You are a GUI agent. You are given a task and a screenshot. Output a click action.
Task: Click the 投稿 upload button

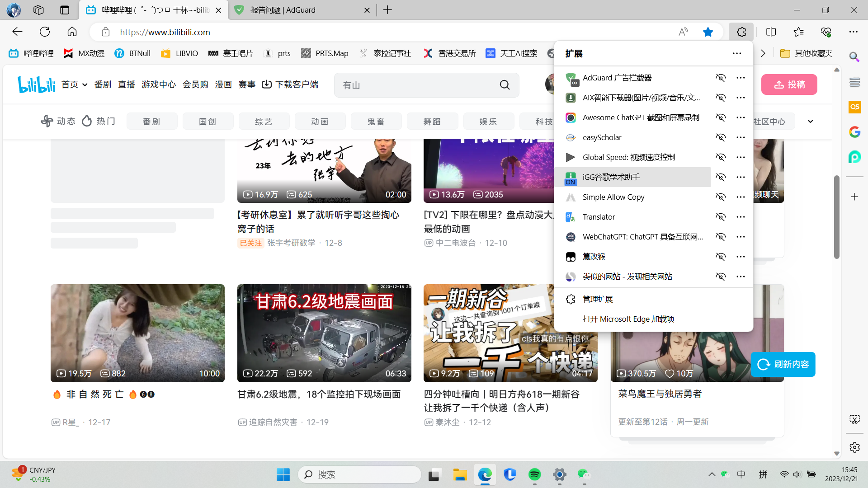click(x=789, y=84)
